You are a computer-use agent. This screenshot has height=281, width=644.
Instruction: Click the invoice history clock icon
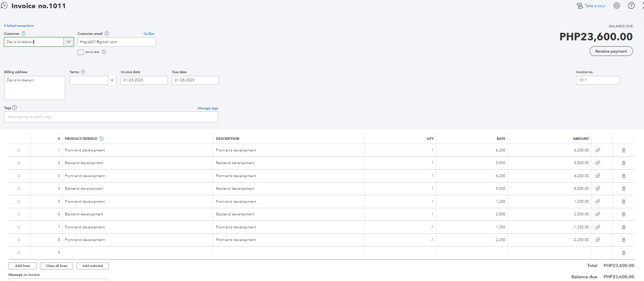[x=4, y=5]
